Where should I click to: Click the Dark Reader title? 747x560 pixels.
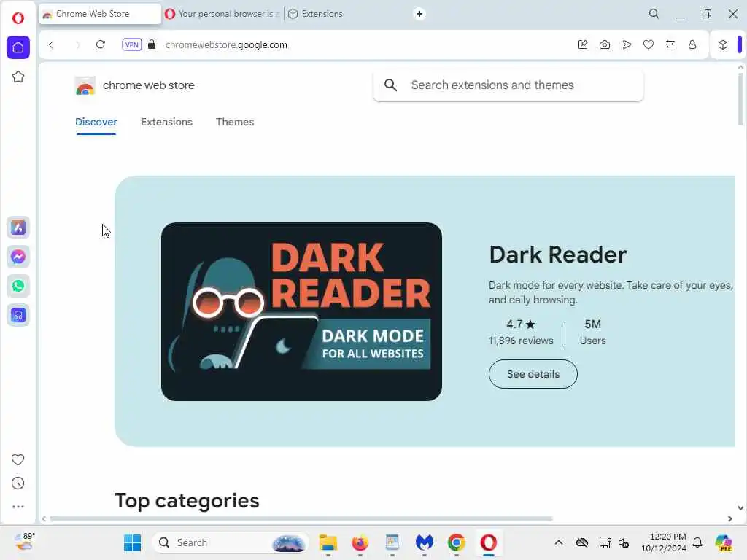[558, 254]
